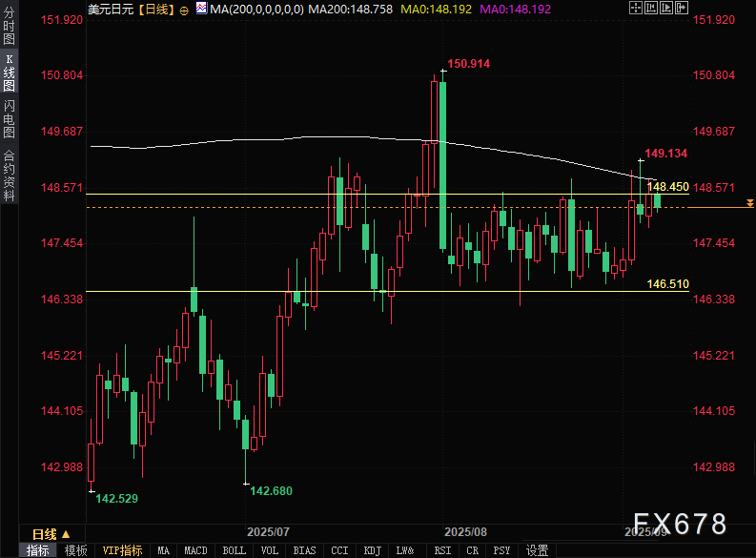756x558 pixels.
Task: Enable the MACD indicator
Action: (x=195, y=550)
